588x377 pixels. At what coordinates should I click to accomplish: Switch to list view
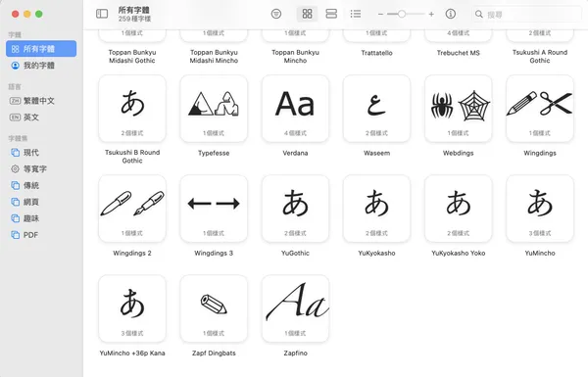[356, 14]
